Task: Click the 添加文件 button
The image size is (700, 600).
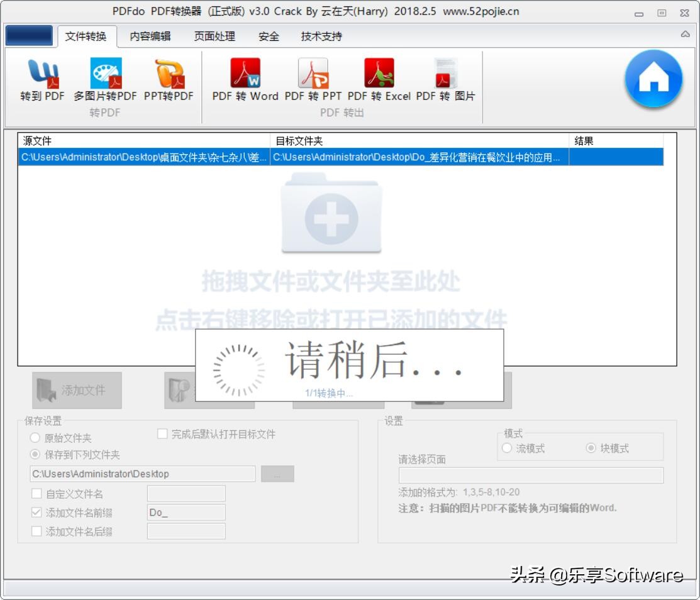Action: tap(77, 390)
